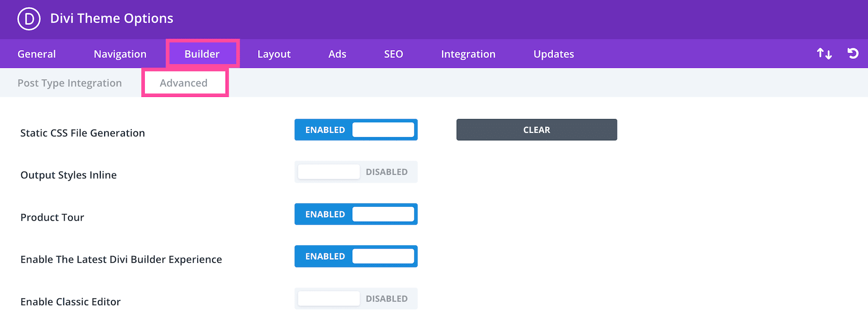
Task: Go to the Layout tab
Action: 274,54
